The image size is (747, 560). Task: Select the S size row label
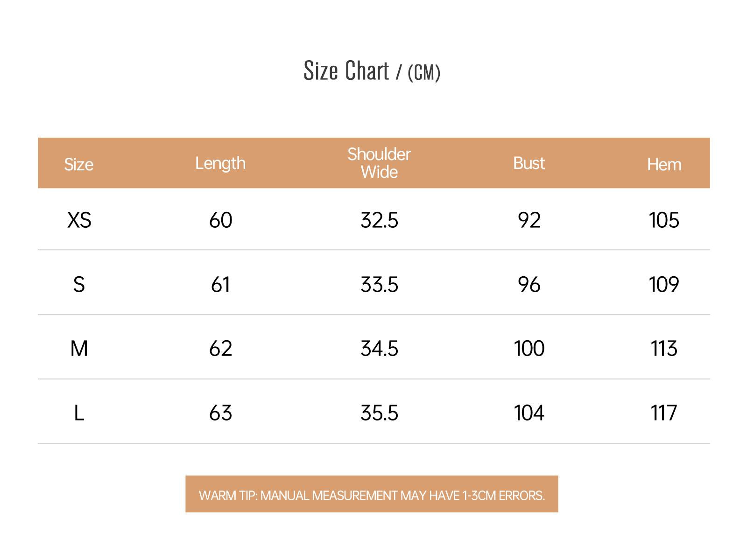79,284
